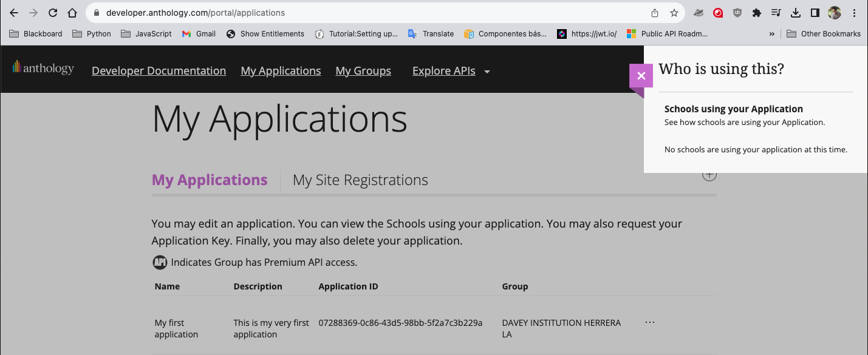The width and height of the screenshot is (868, 355).
Task: Click the Application ID column header
Action: [348, 286]
